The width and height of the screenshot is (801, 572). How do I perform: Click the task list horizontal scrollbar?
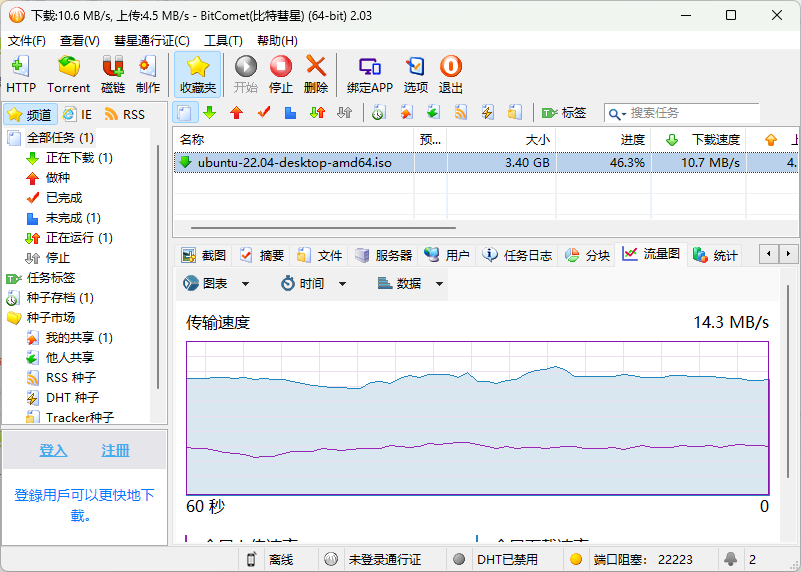pos(323,228)
